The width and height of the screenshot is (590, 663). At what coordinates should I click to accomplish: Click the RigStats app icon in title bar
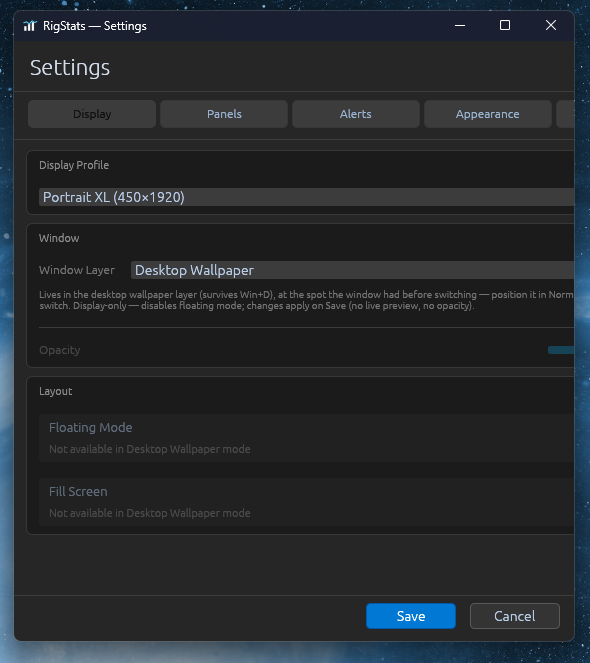point(30,26)
